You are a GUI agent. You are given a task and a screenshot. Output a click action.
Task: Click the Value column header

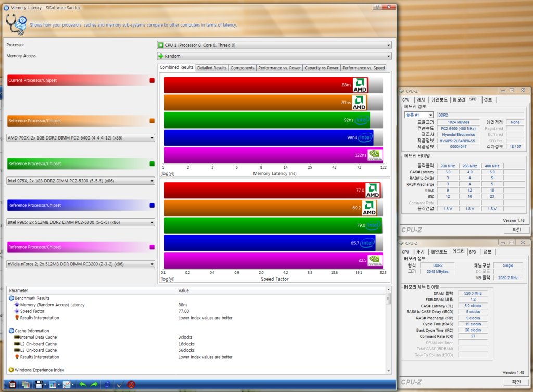(281, 290)
